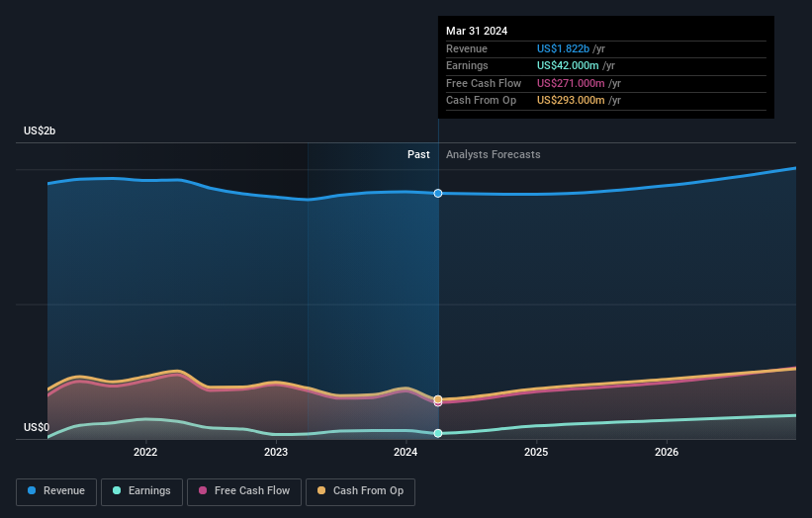
Task: Click the Past label
Action: pos(418,154)
